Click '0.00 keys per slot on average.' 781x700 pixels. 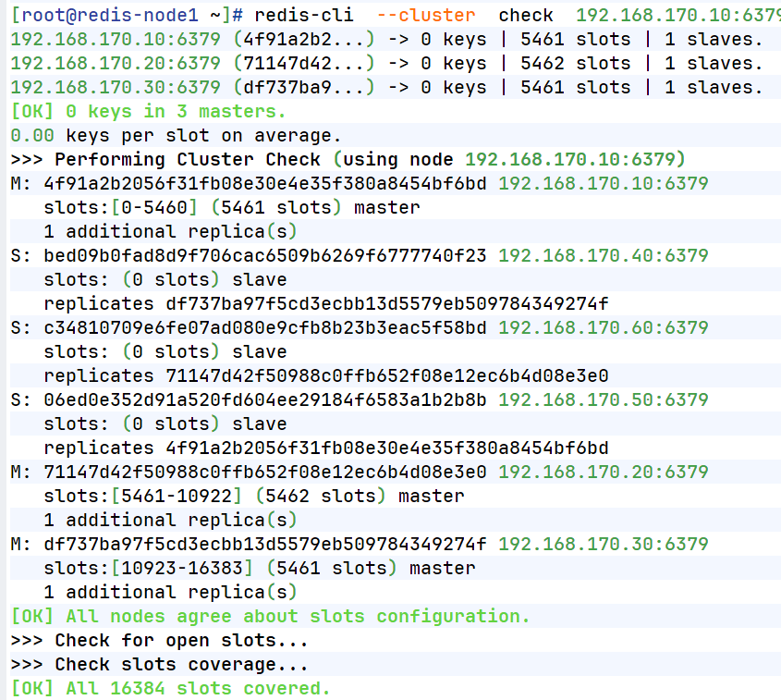point(176,136)
